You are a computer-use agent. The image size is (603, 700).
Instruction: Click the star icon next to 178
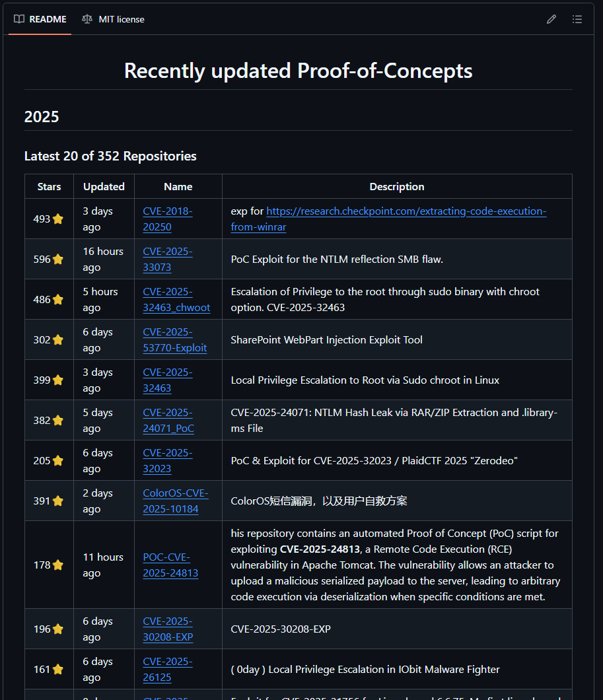point(58,565)
